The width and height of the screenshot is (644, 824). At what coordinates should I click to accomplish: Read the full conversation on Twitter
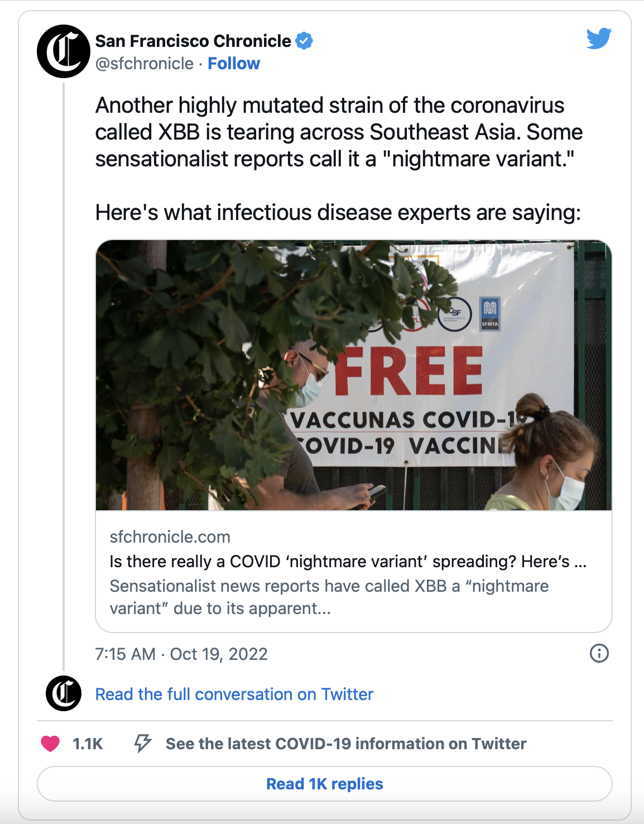pyautogui.click(x=234, y=694)
